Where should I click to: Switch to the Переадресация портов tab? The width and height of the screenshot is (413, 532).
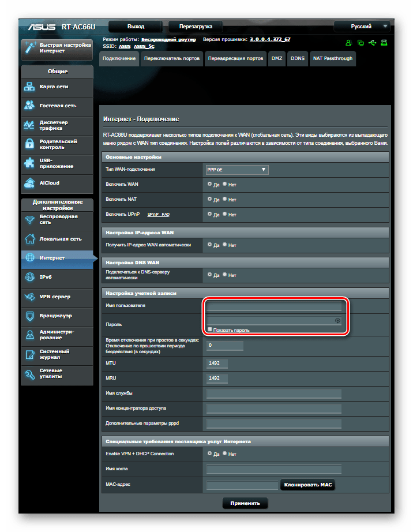[236, 59]
